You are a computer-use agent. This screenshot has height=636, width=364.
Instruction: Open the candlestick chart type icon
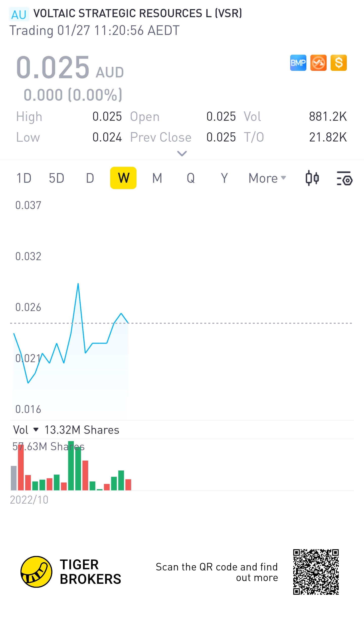312,178
